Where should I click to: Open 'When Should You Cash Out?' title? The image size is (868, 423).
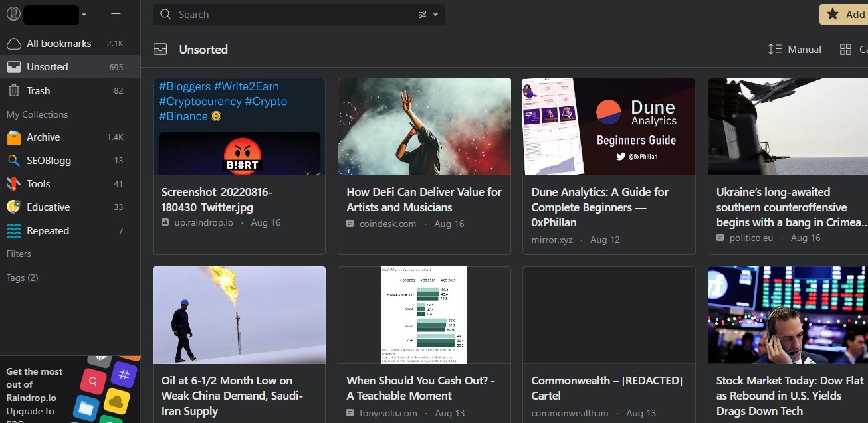click(421, 388)
